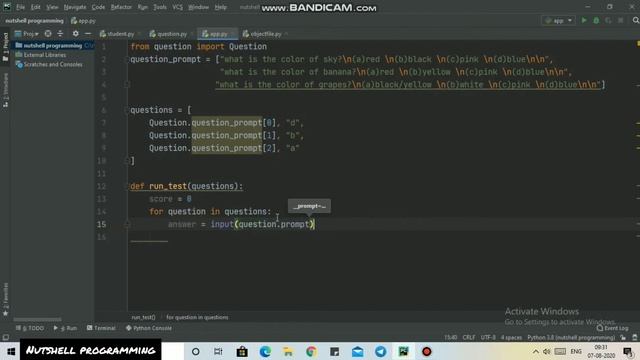The width and height of the screenshot is (640, 360).
Task: Open the Python Console tool window
Action: [x=149, y=328]
